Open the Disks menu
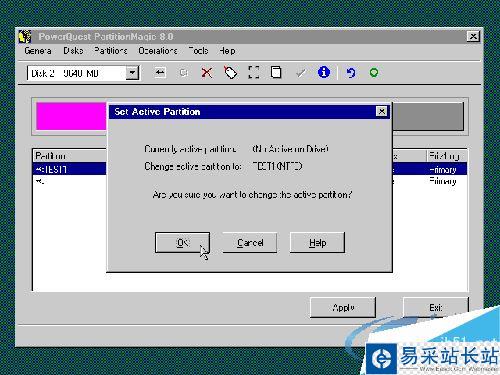This screenshot has height=375, width=500. point(73,51)
